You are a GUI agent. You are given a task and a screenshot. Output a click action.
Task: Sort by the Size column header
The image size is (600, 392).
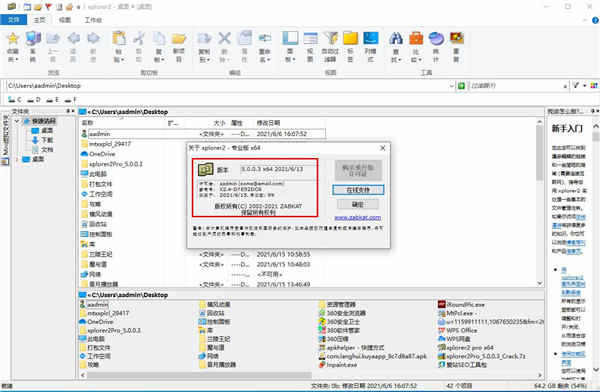tap(219, 123)
